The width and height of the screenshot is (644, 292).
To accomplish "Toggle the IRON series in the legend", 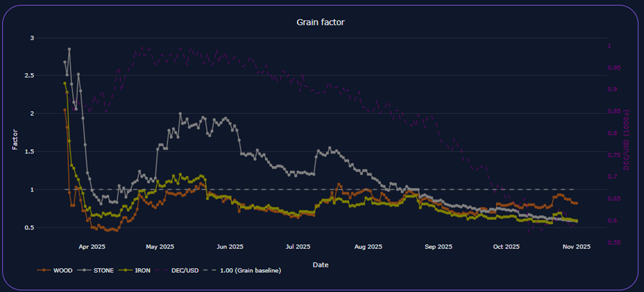I will click(x=134, y=270).
